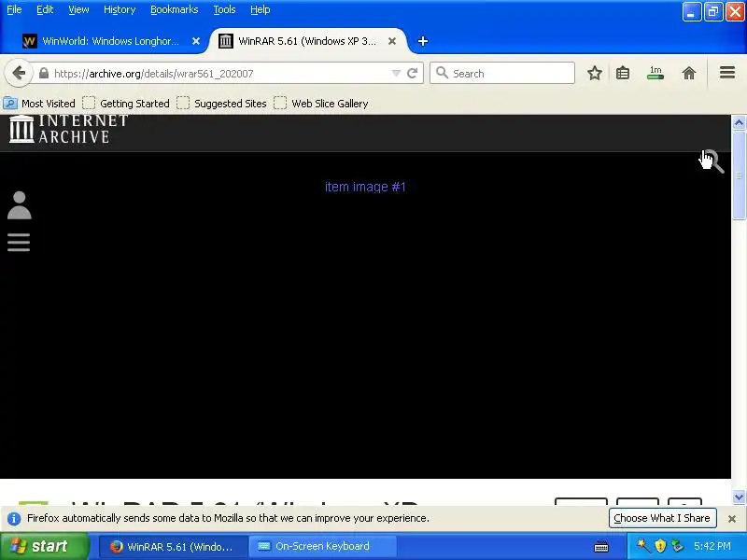
Task: Dismiss the Firefox data notification bar
Action: 732,519
